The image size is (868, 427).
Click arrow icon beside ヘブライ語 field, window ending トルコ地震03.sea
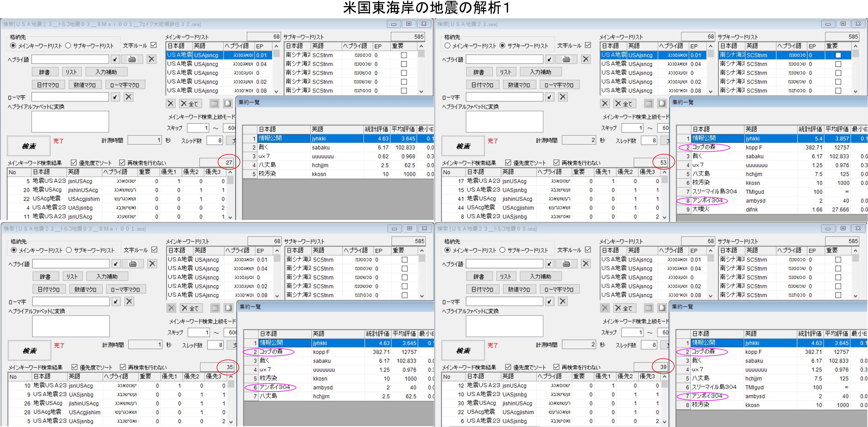pos(550,264)
